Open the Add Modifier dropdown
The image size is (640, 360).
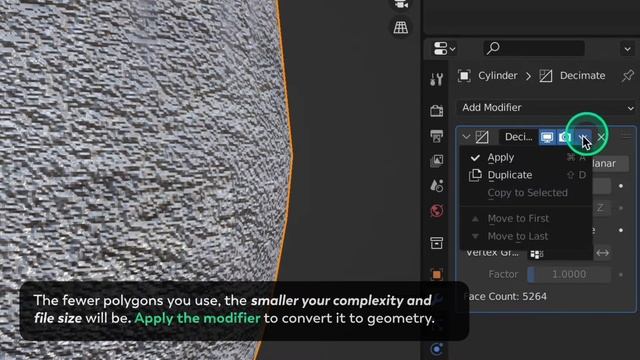tap(547, 108)
